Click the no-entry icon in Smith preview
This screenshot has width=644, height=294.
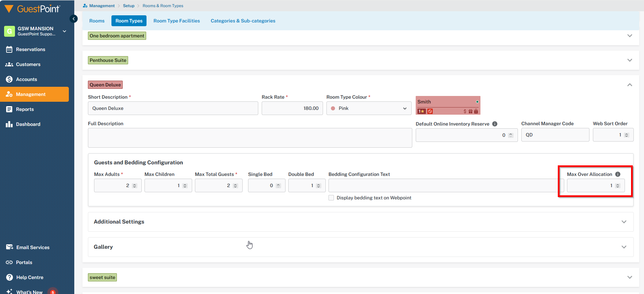tap(430, 111)
